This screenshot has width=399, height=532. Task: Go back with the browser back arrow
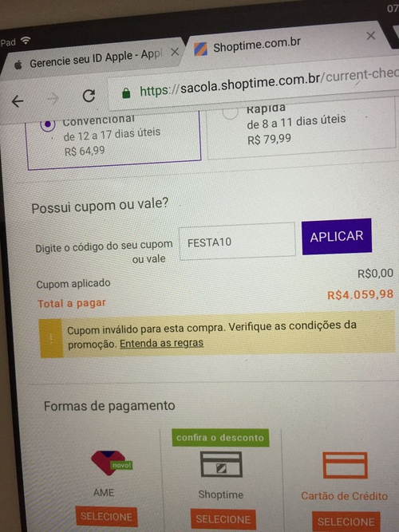pyautogui.click(x=18, y=101)
